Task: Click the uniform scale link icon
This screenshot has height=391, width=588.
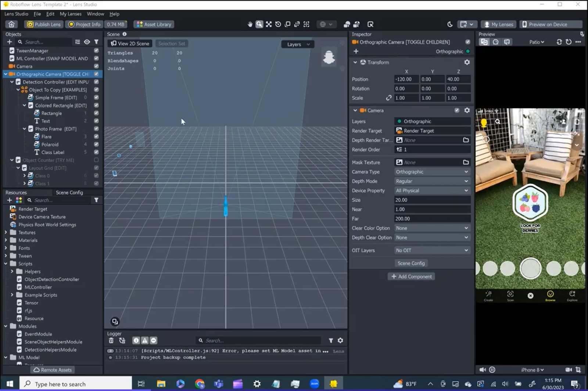Action: [x=388, y=98]
